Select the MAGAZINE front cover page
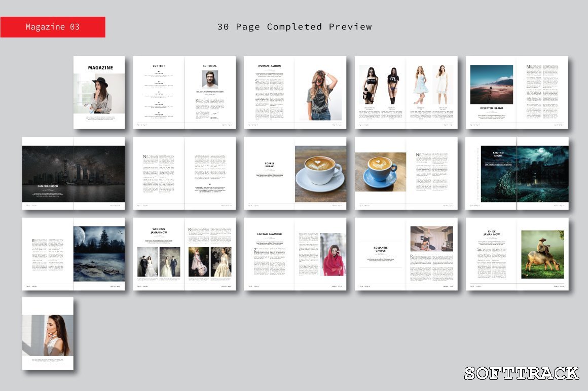Viewport: 588px width, 391px height. coord(99,92)
